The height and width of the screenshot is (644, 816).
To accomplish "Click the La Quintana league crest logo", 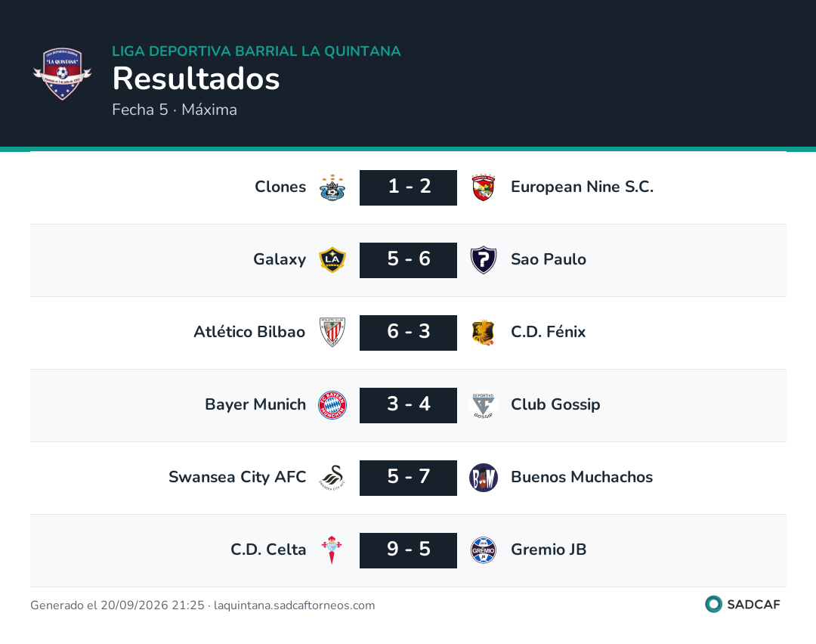I will click(x=63, y=74).
